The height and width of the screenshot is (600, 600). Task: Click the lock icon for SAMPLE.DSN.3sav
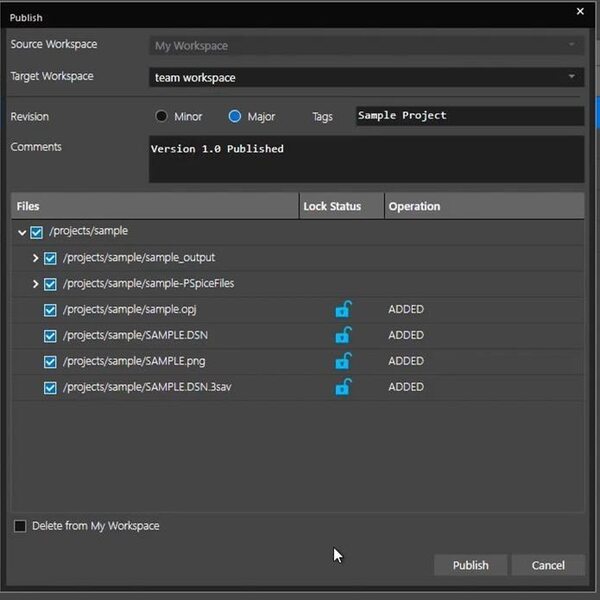pyautogui.click(x=343, y=386)
